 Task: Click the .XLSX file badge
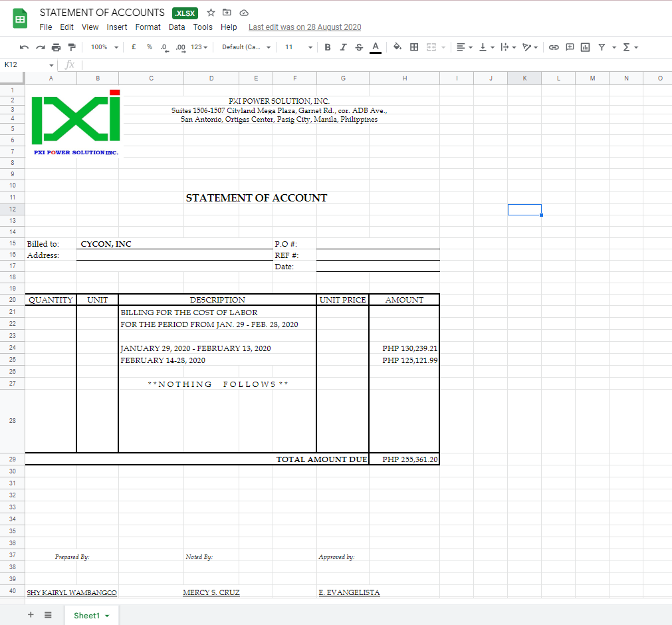tap(185, 13)
